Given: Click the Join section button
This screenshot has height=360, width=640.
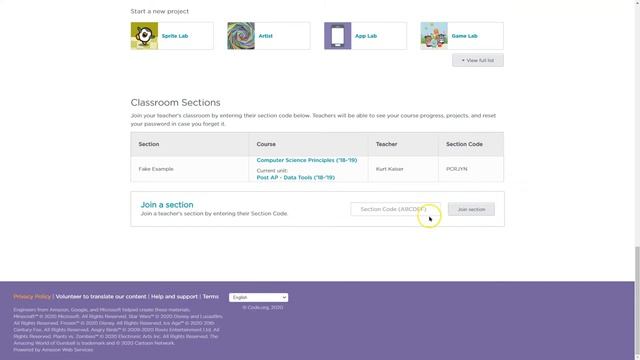Looking at the screenshot, I should click(x=471, y=209).
